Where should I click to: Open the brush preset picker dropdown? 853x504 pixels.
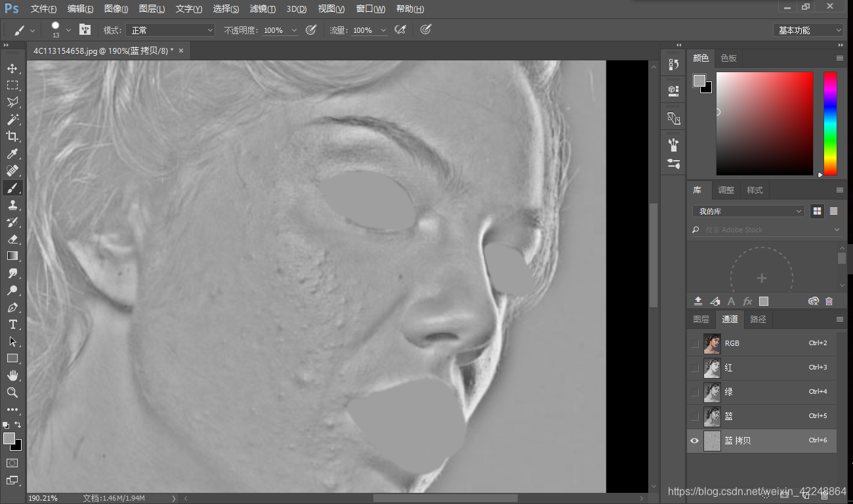click(68, 30)
